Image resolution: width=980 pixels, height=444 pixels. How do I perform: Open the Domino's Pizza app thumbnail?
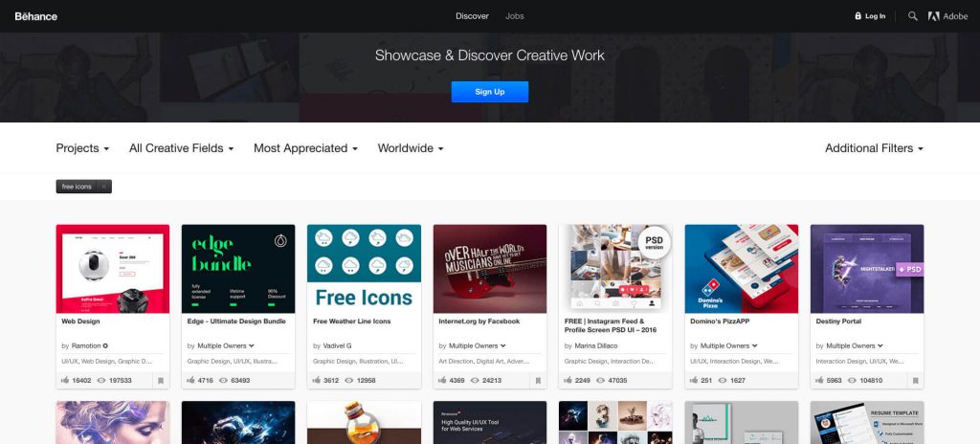coord(742,269)
